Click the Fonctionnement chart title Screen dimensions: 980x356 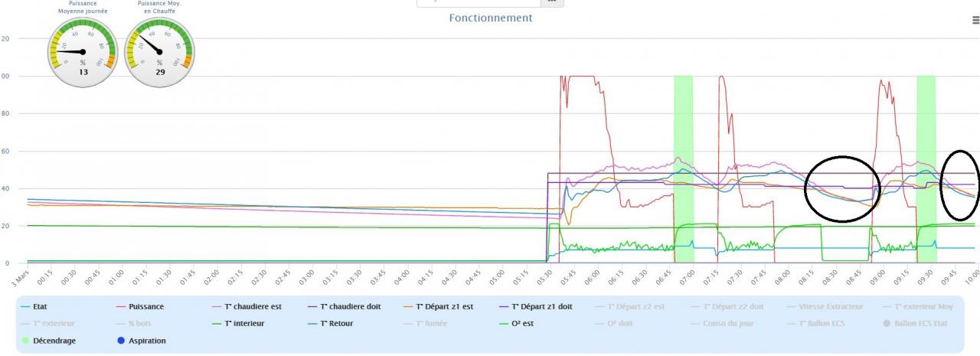[x=490, y=18]
